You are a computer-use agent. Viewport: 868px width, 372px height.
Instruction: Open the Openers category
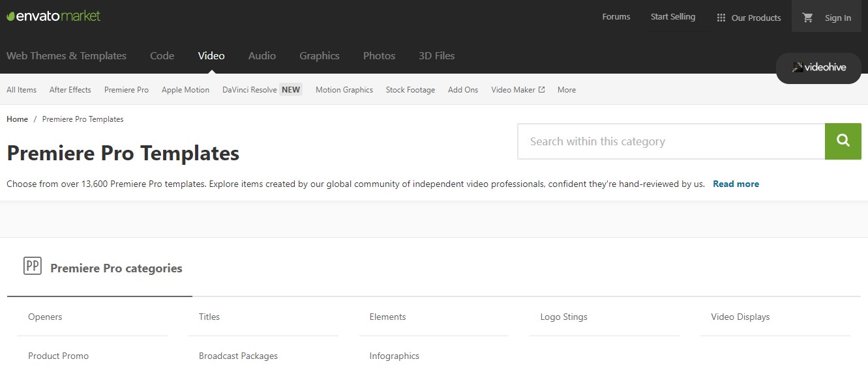(x=45, y=317)
